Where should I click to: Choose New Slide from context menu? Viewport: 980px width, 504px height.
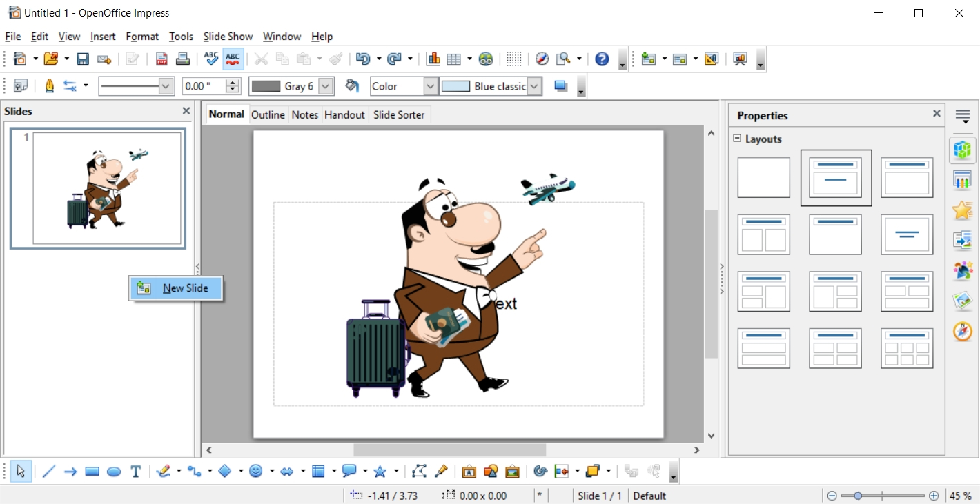pos(176,288)
